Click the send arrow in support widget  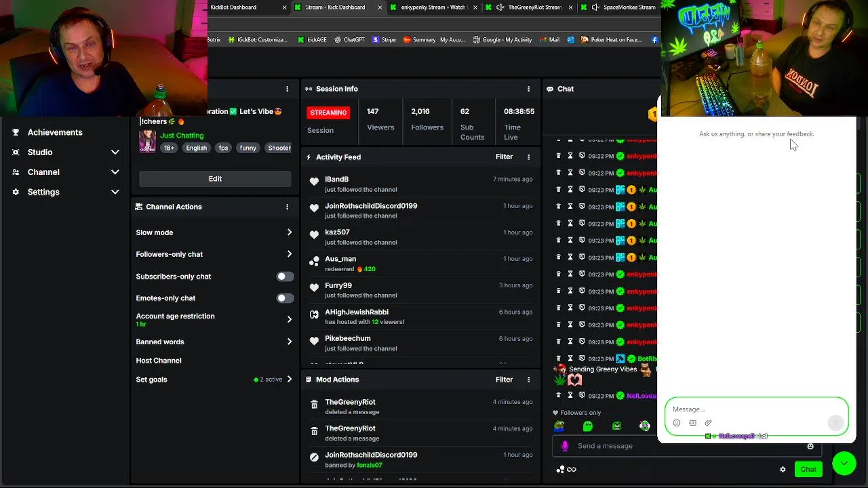[x=835, y=423]
